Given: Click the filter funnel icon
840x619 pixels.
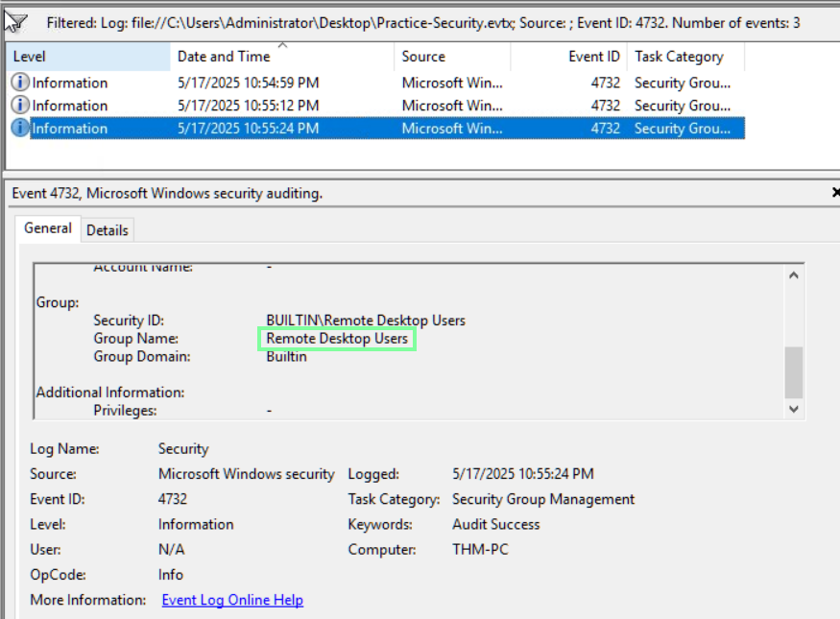Looking at the screenshot, I should (x=16, y=21).
